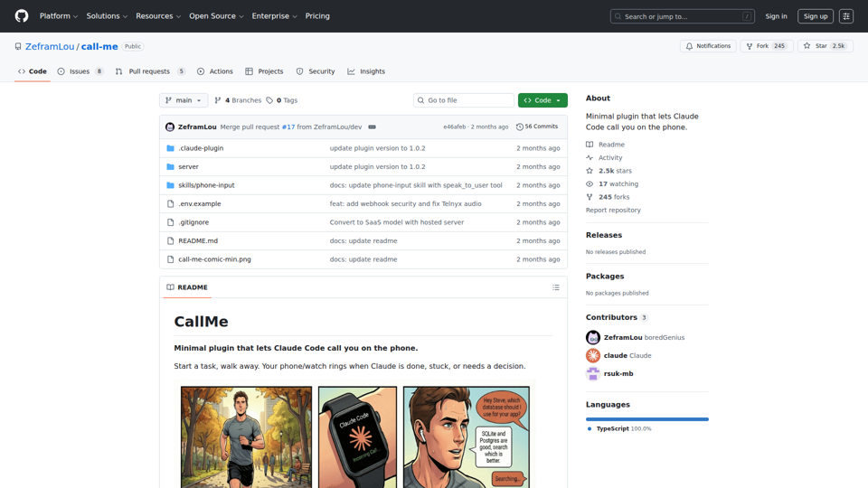
Task: Open the Projects tab
Action: coord(264,71)
